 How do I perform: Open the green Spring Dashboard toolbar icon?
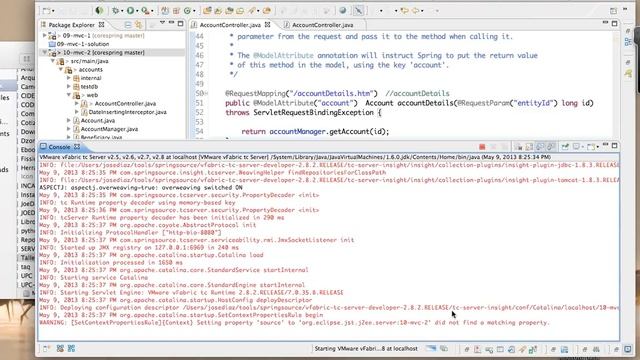tap(99, 10)
